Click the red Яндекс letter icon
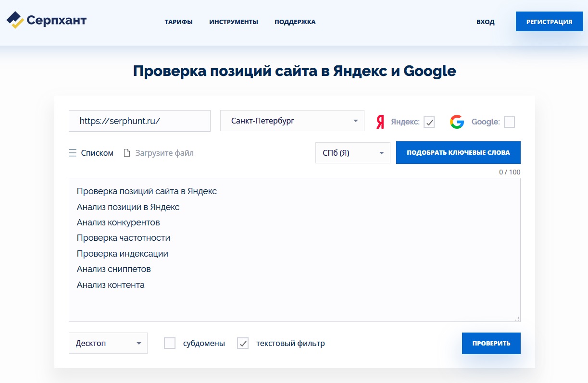The height and width of the screenshot is (383, 588). click(x=380, y=122)
